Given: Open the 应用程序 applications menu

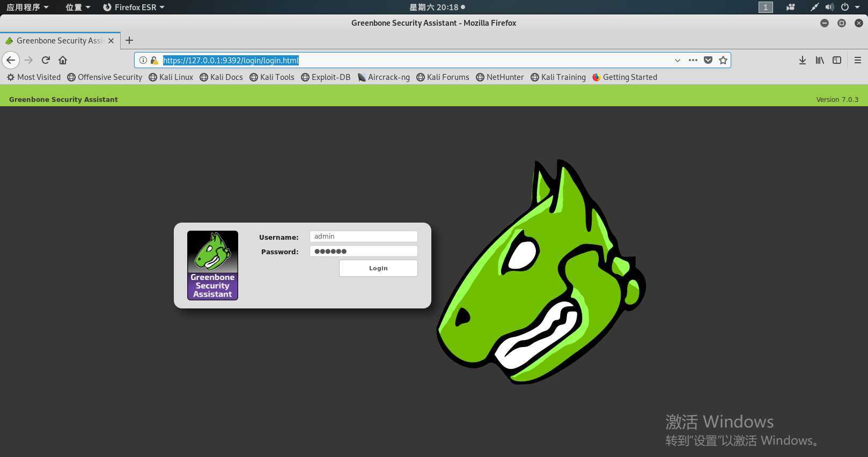Looking at the screenshot, I should [x=27, y=7].
